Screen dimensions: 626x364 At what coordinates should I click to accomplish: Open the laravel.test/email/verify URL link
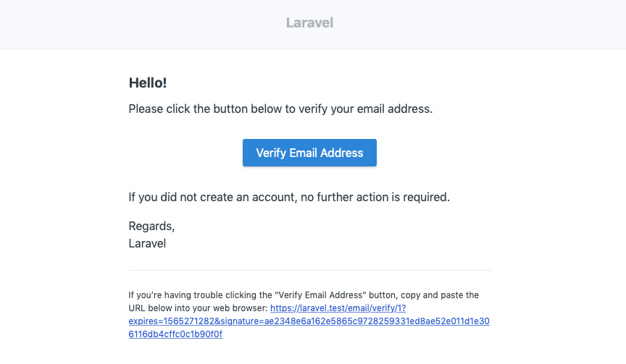pyautogui.click(x=343, y=308)
